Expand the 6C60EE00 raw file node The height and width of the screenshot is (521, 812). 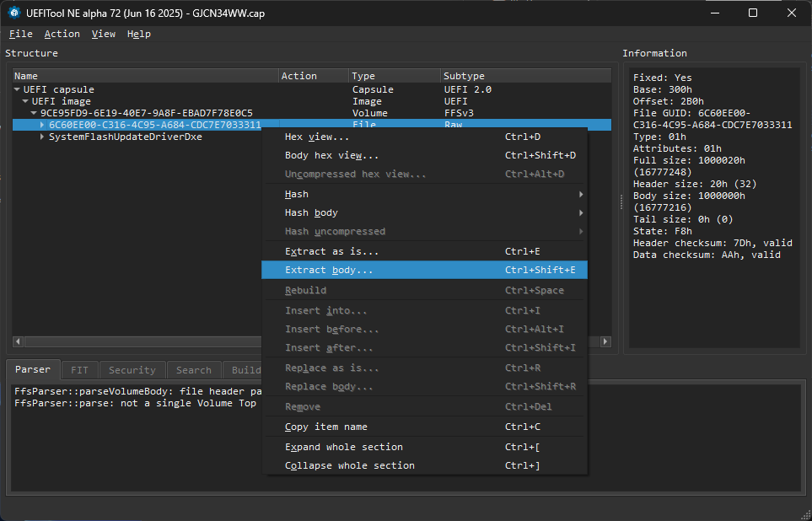pyautogui.click(x=42, y=125)
